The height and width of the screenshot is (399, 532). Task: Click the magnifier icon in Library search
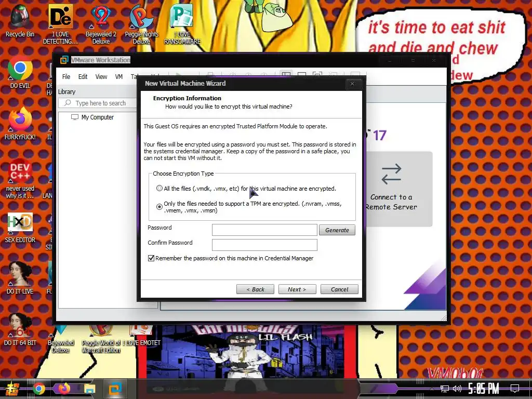[x=68, y=103]
